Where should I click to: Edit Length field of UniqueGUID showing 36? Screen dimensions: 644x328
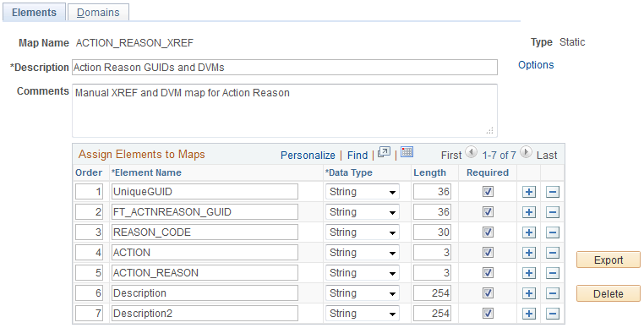[x=432, y=192]
